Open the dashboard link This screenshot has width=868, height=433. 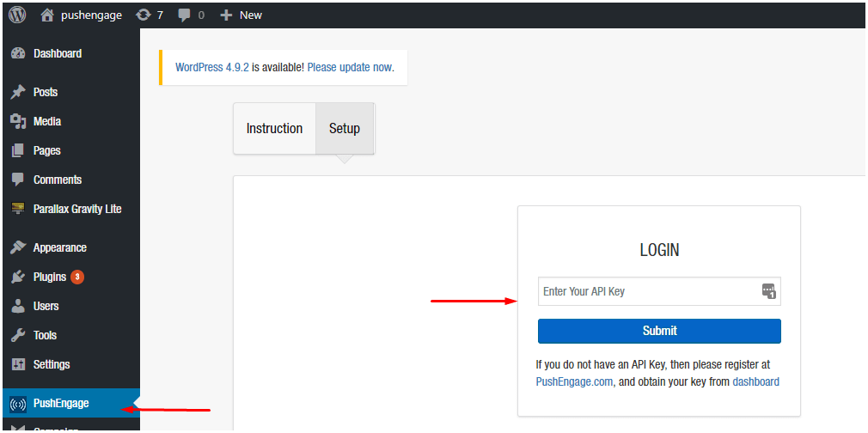coord(755,381)
